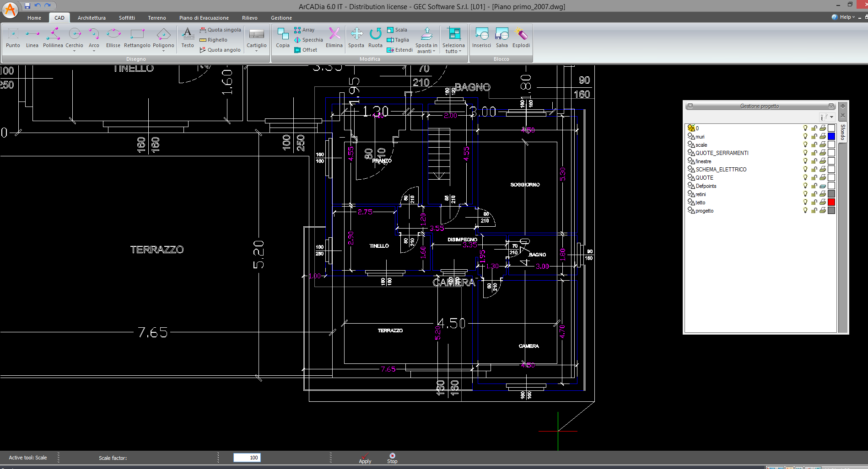
Task: Select the Punto drawing tool
Action: click(13, 37)
